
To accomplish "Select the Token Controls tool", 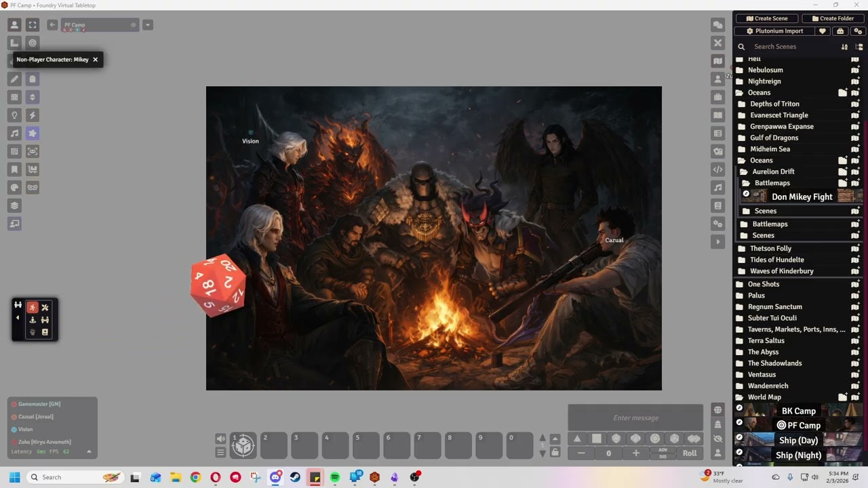I will click(x=14, y=25).
